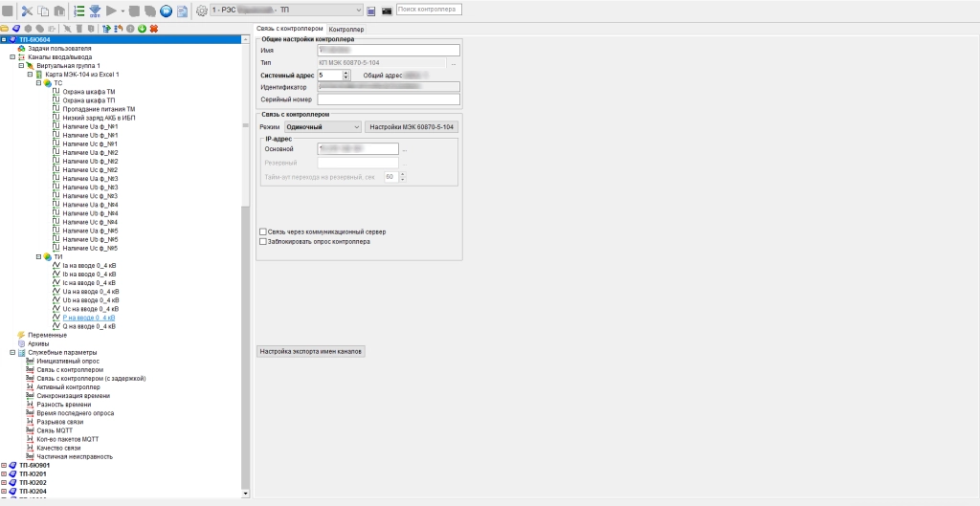Click the ellipsis button beside Основной IP field

pyautogui.click(x=405, y=149)
